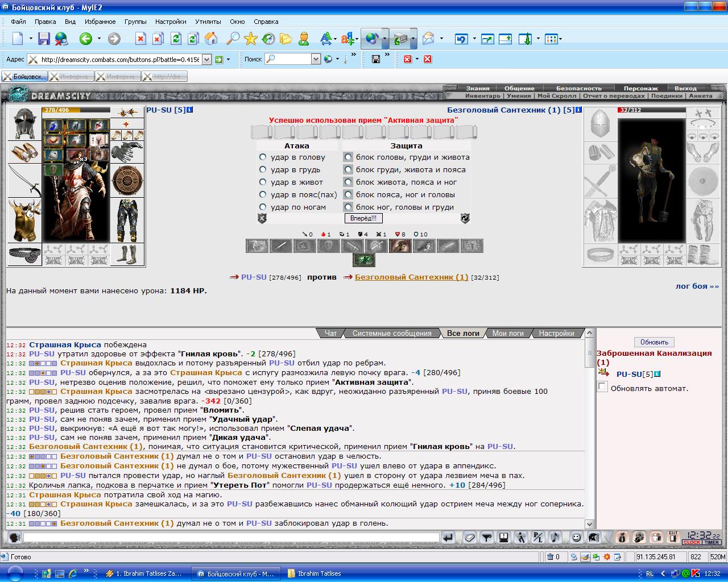Image resolution: width=728 pixels, height=582 pixels.
Task: Open the Search magnifier toolbar icon
Action: tap(233, 39)
